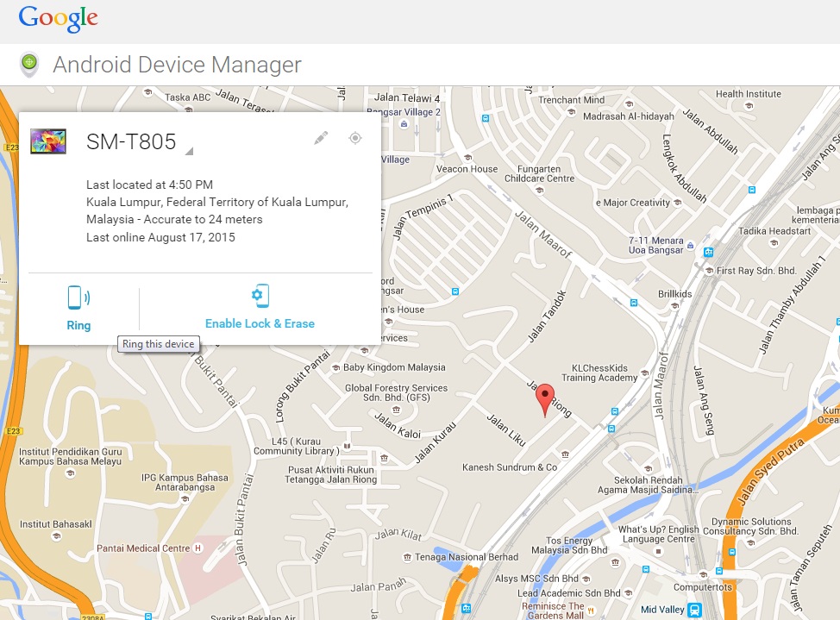The width and height of the screenshot is (840, 620).
Task: Click the ringing phone icon above Ring
Action: coord(78,298)
